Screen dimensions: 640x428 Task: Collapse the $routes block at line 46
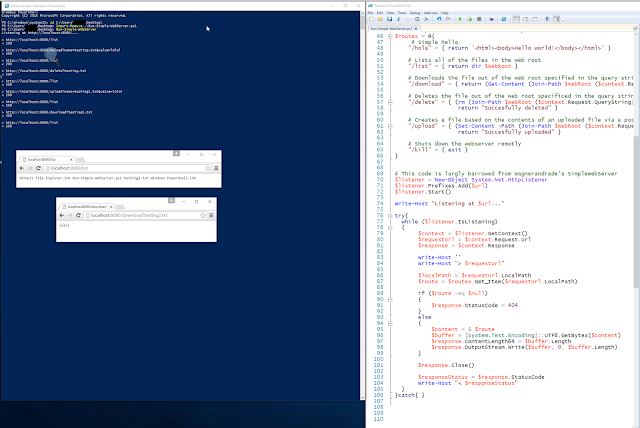pos(390,36)
